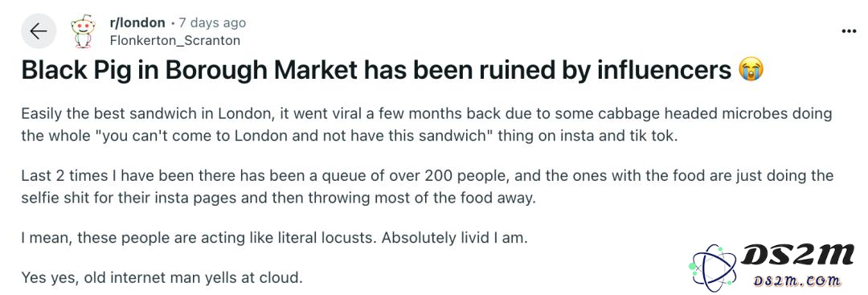This screenshot has height=295, width=868.
Task: View Flonkerton_Scranton's user profile
Action: (175, 40)
